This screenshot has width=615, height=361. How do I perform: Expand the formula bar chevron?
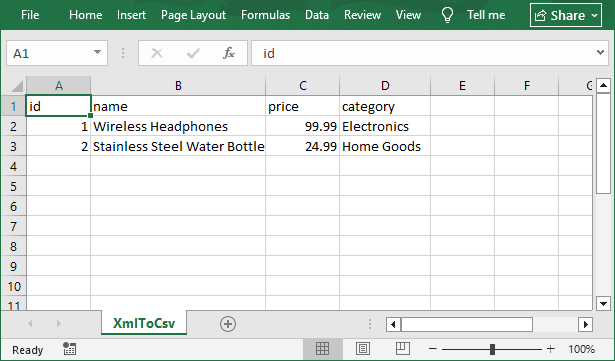(x=600, y=52)
